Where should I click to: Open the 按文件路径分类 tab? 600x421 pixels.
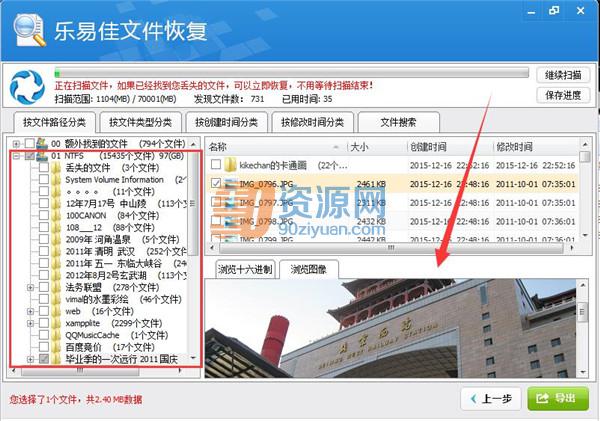[54, 122]
